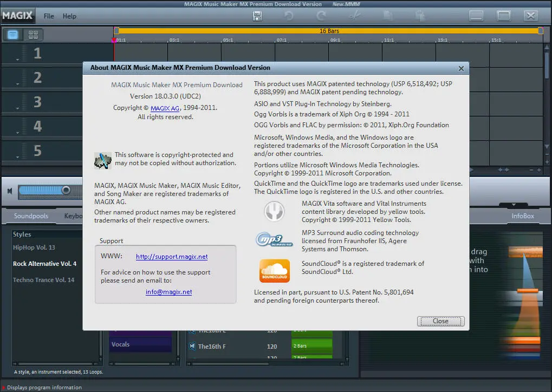Open the InfoBox tab

point(522,216)
